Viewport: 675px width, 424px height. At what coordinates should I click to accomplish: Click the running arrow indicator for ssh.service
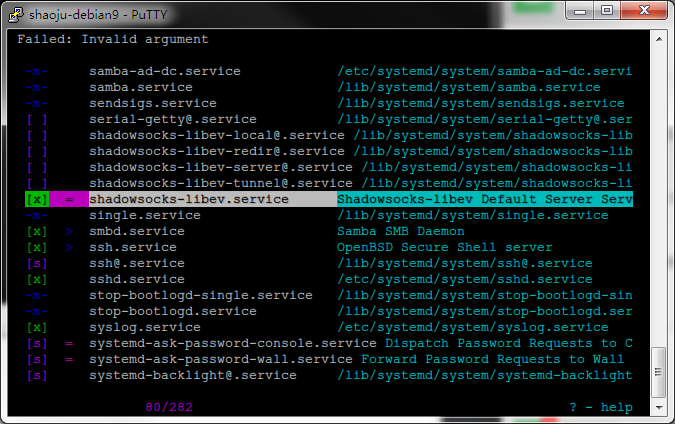tap(69, 247)
